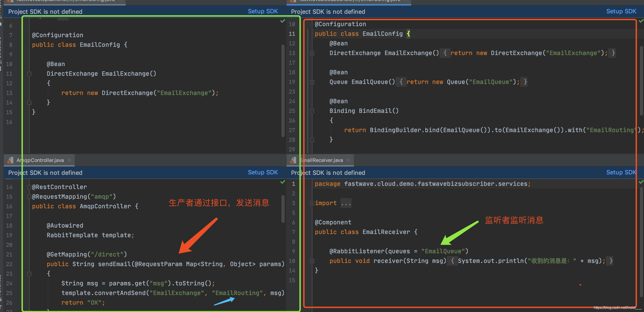Click the package declaration in EmailReceiver.java

423,184
